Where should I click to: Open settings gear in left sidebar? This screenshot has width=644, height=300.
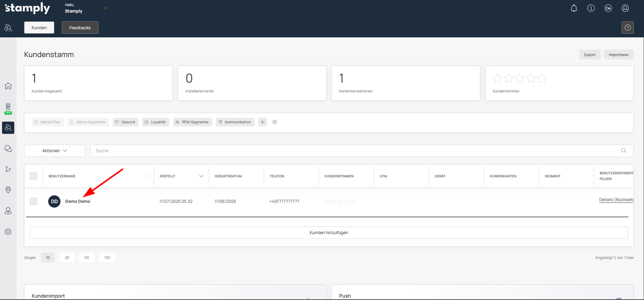click(8, 231)
